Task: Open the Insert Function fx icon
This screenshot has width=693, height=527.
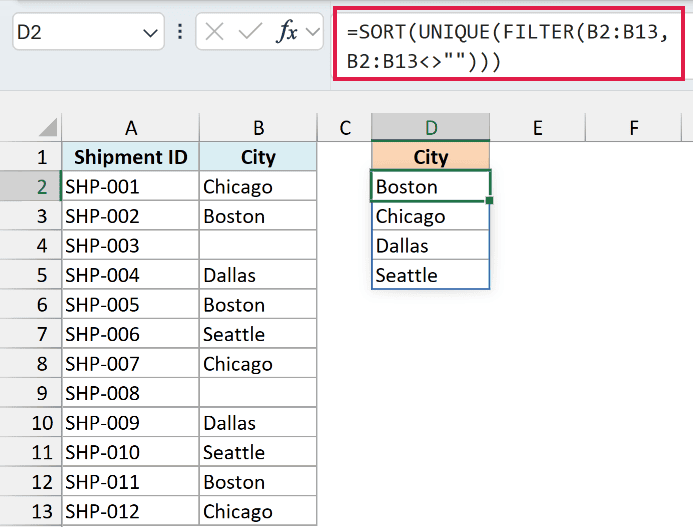Action: coord(286,31)
